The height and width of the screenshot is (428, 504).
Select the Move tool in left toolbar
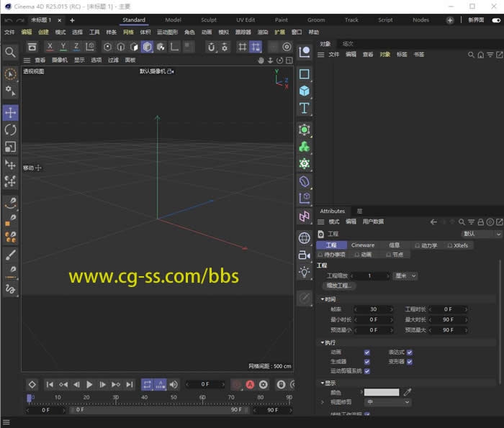coord(10,113)
